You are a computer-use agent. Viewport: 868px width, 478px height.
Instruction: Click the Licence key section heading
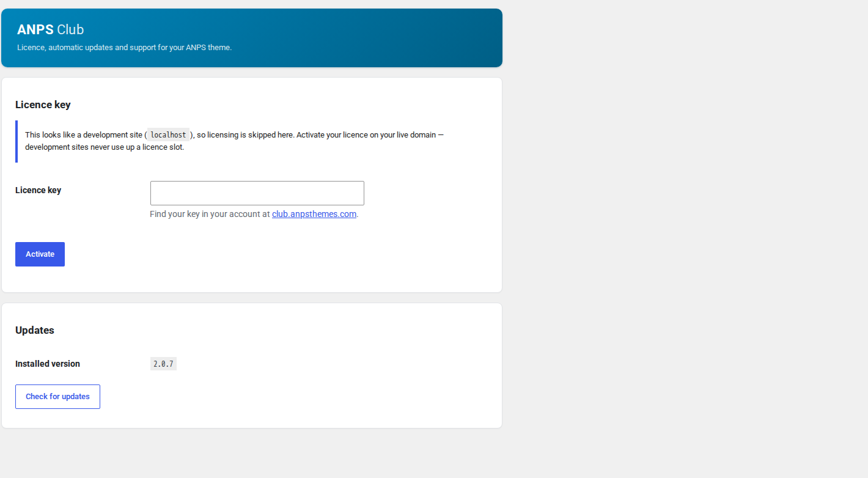tap(43, 105)
